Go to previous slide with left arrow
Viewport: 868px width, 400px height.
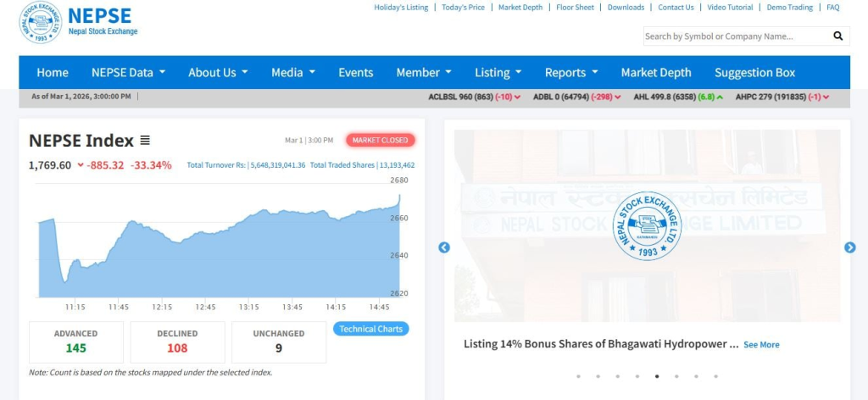444,247
